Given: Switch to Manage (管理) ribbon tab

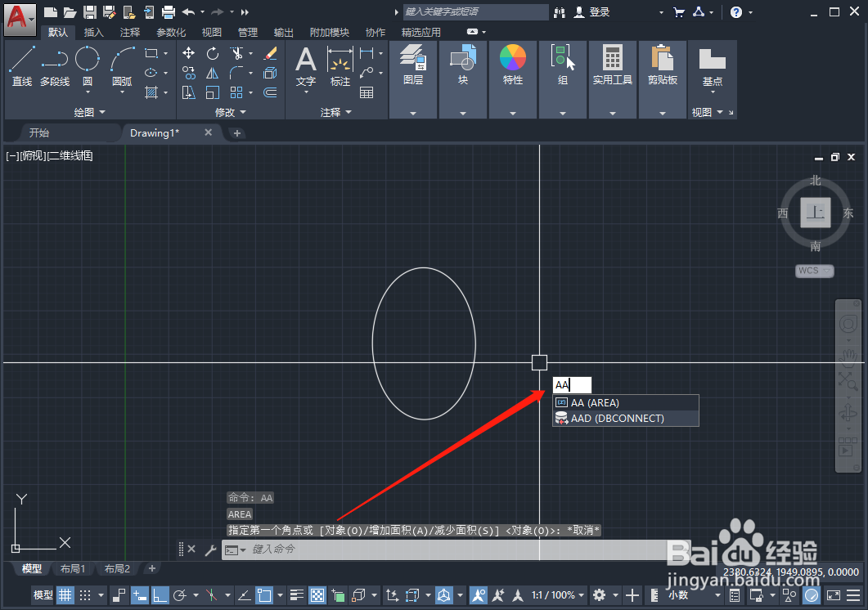Looking at the screenshot, I should [x=247, y=32].
